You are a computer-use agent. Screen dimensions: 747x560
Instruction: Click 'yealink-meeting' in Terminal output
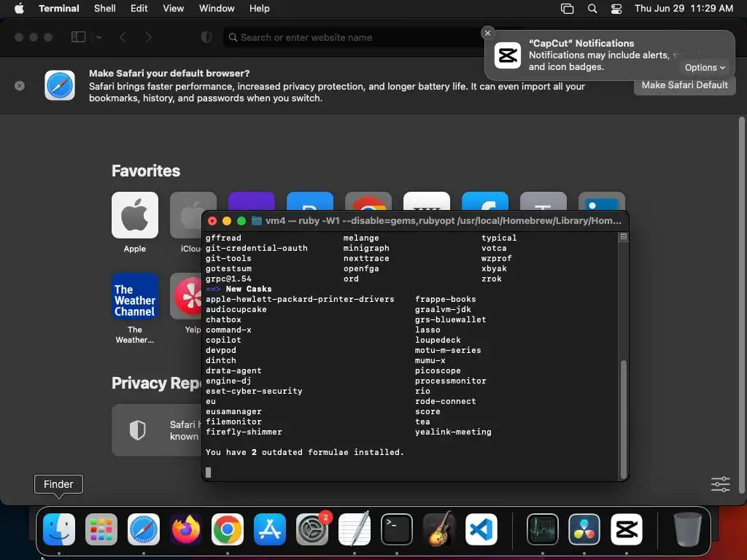(x=453, y=432)
